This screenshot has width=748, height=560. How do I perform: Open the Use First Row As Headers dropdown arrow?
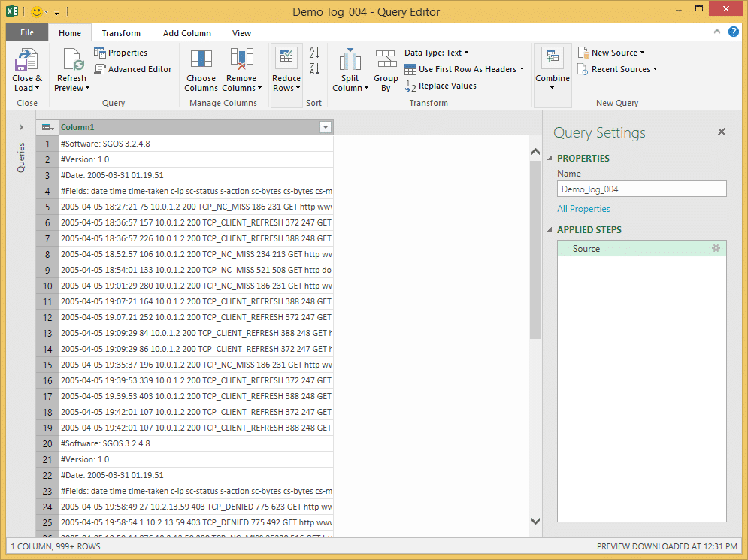point(522,69)
